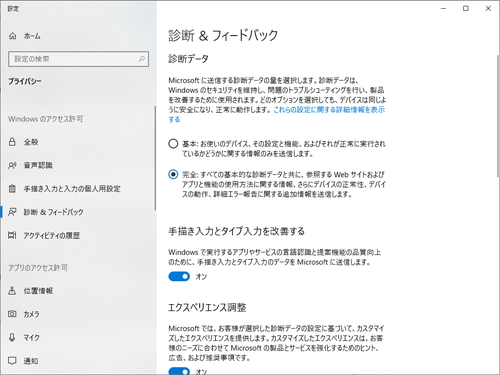Click the エクスペリエンス調整 heading
This screenshot has width=500, height=375.
(x=207, y=307)
